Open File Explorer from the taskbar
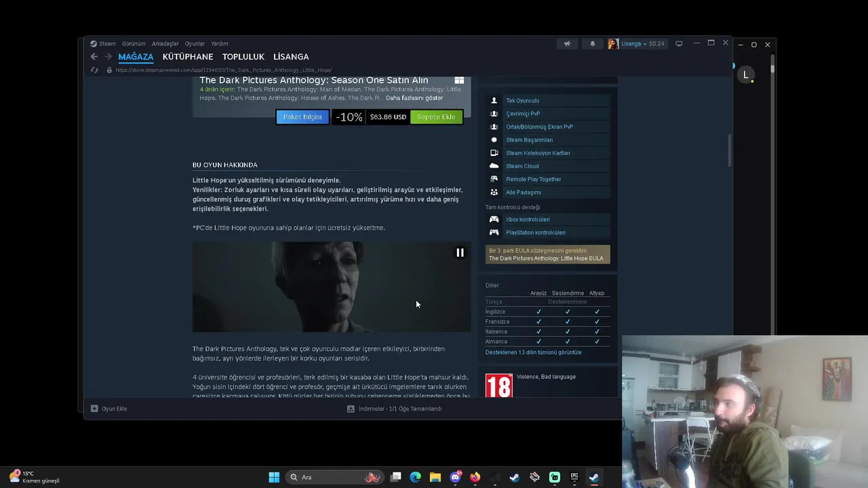 (435, 477)
